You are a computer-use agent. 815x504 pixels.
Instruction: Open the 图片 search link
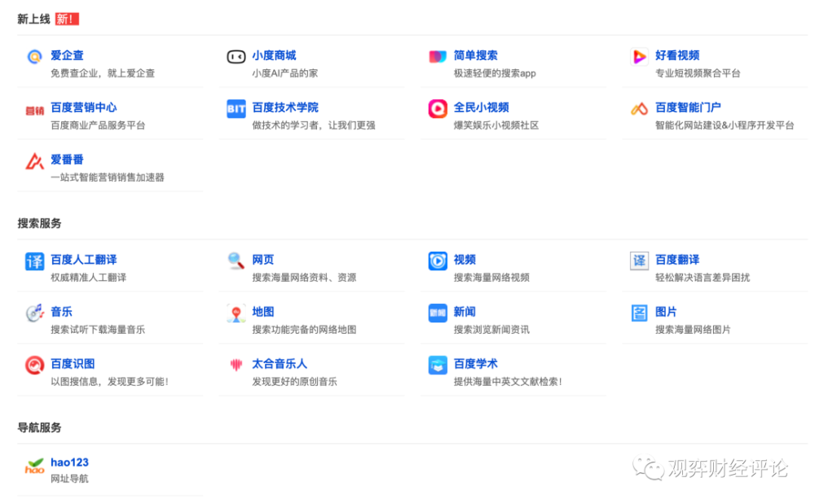[x=666, y=312]
